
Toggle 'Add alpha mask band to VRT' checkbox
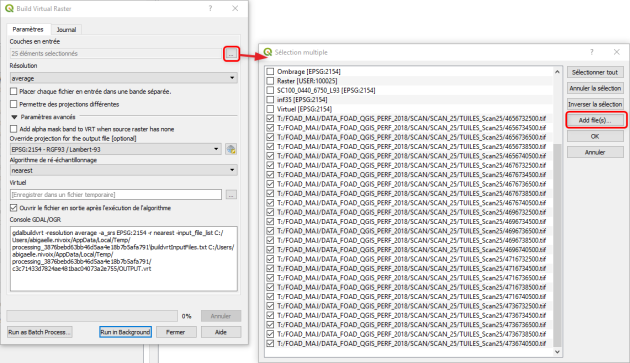coord(14,129)
